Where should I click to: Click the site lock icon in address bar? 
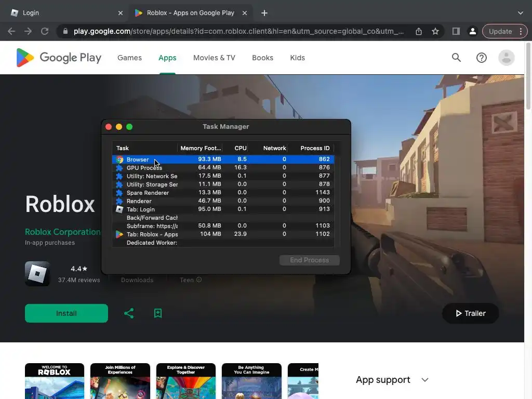(65, 31)
